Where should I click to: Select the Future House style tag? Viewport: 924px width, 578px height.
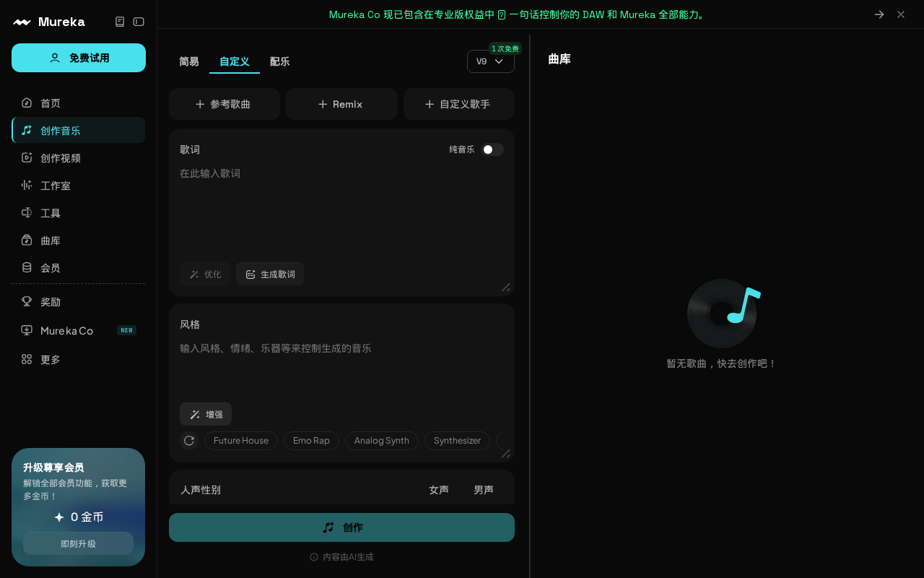[241, 441]
